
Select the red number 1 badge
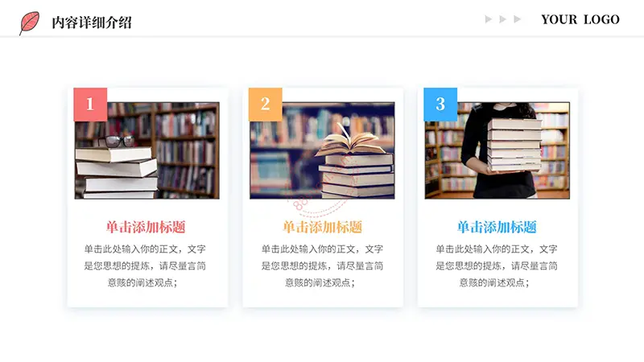coord(90,105)
